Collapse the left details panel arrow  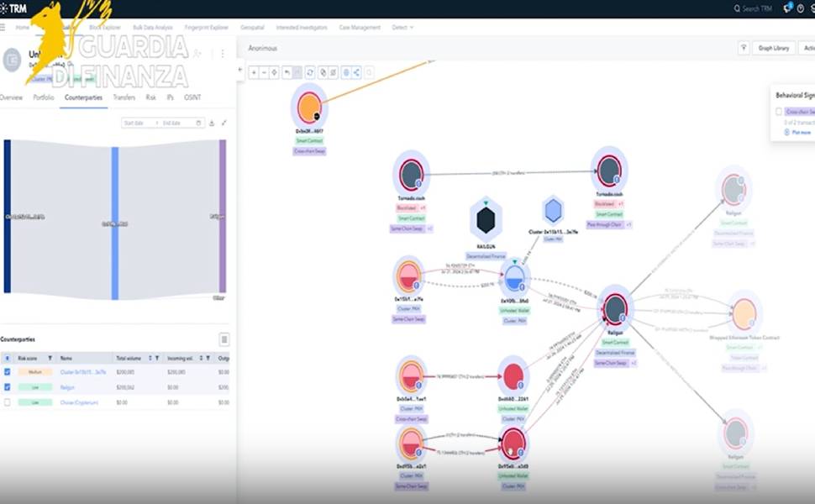click(x=239, y=70)
